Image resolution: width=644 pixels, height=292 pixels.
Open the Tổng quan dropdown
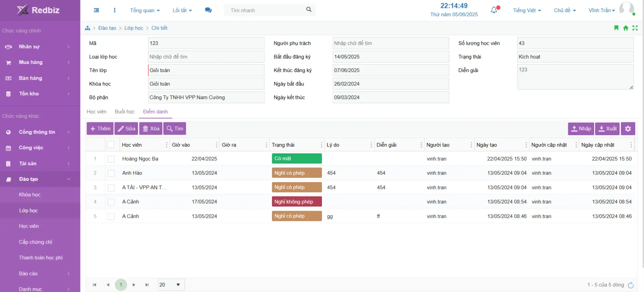point(145,11)
